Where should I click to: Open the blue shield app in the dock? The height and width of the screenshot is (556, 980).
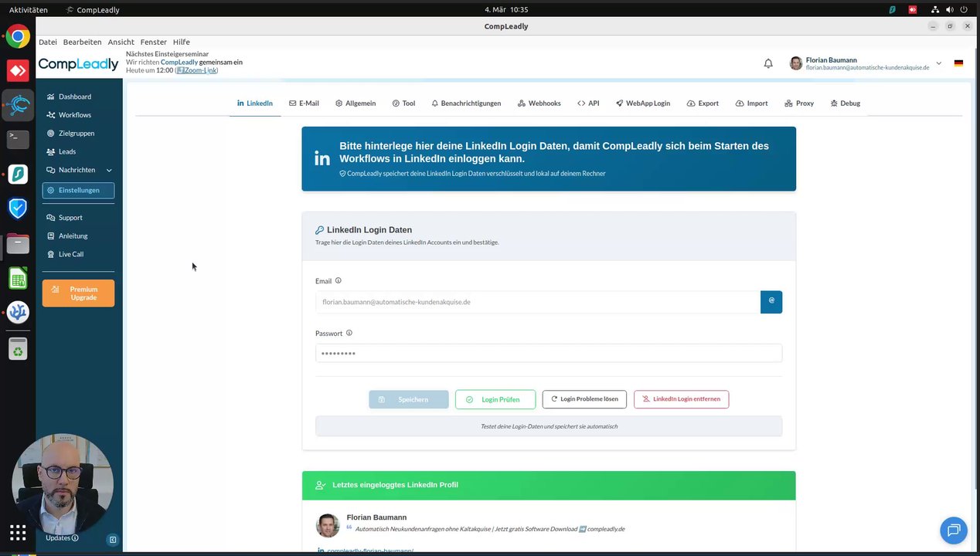18,208
